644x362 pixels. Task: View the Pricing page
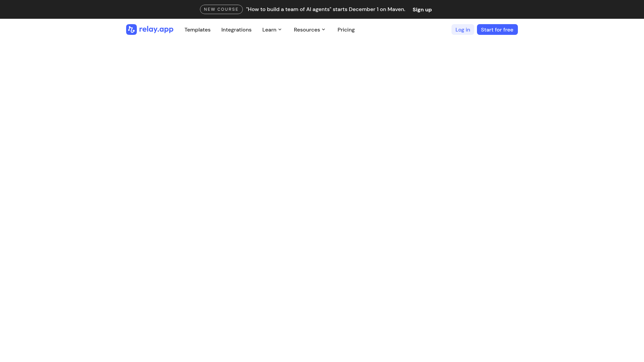click(x=346, y=29)
